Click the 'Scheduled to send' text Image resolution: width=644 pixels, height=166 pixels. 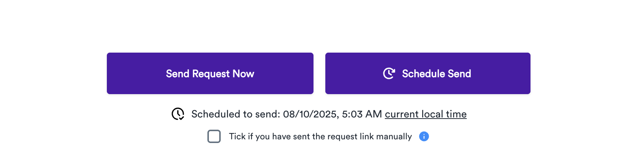235,114
